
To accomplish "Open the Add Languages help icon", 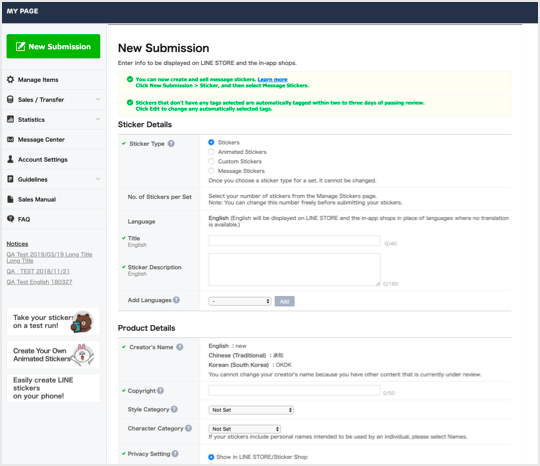I will coord(176,300).
